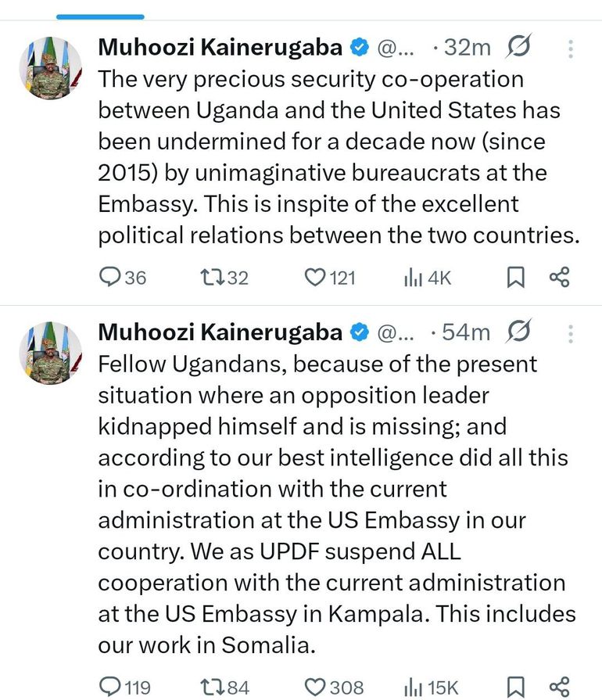The width and height of the screenshot is (602, 700).
Task: Click the Grok icon on the 32m tweet
Action: [517, 48]
